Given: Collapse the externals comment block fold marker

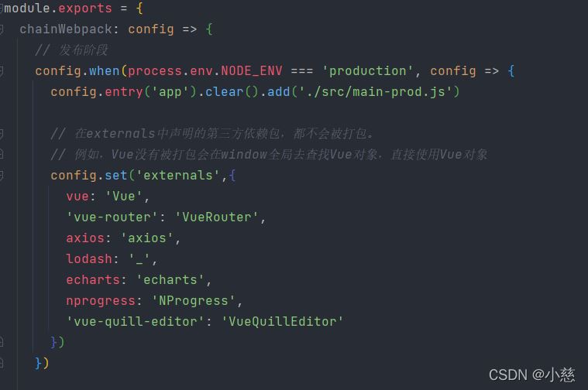Looking at the screenshot, I should [x=1, y=134].
